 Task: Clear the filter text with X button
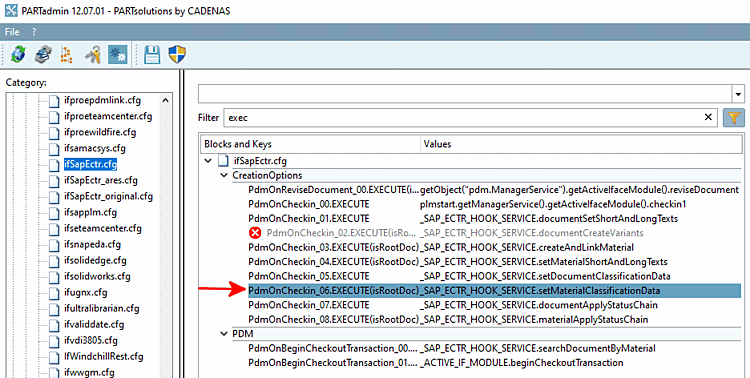tap(708, 117)
